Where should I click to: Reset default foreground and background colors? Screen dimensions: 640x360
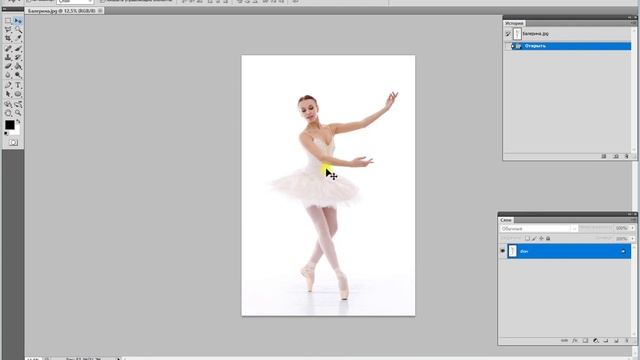coord(6,133)
